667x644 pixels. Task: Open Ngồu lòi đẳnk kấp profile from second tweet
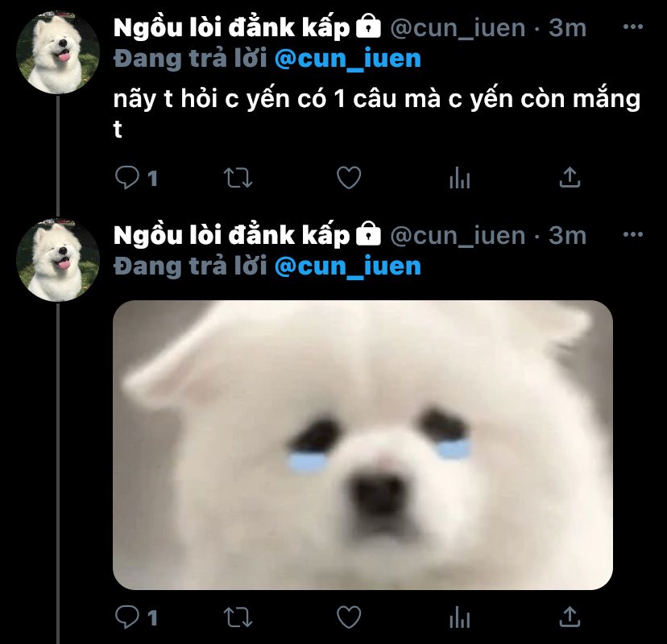click(x=231, y=236)
